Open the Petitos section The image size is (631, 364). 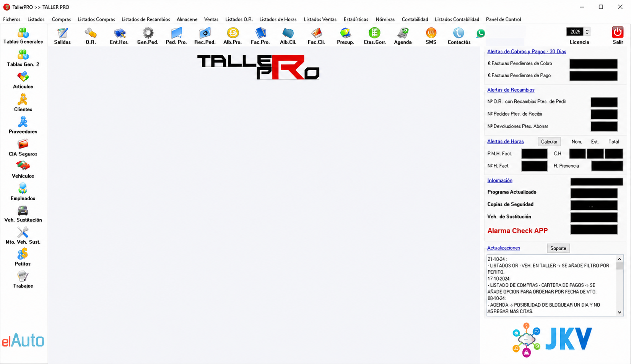coord(23,258)
